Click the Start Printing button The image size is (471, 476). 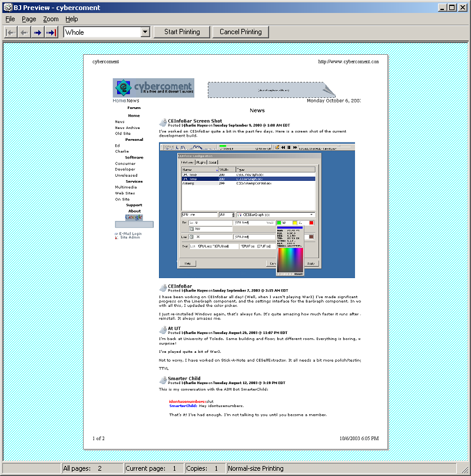pos(182,32)
